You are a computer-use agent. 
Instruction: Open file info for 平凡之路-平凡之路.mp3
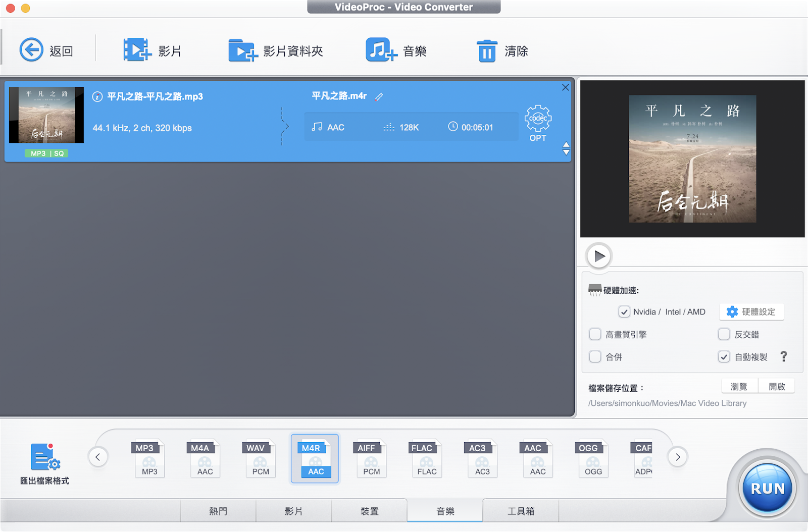97,97
